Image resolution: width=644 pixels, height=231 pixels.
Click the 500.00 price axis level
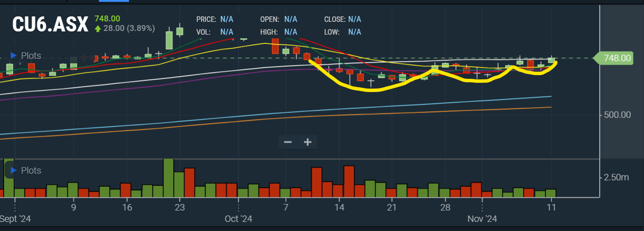click(x=618, y=115)
